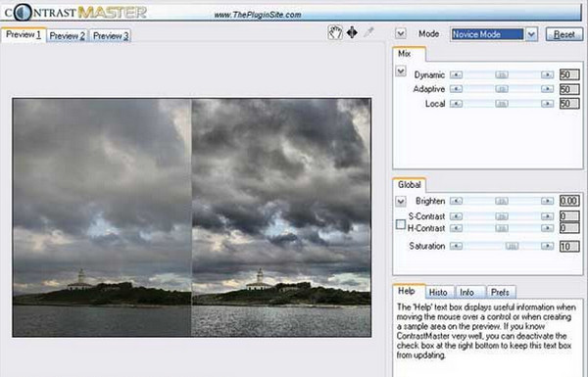Click the Local value field
This screenshot has width=588, height=377.
569,104
